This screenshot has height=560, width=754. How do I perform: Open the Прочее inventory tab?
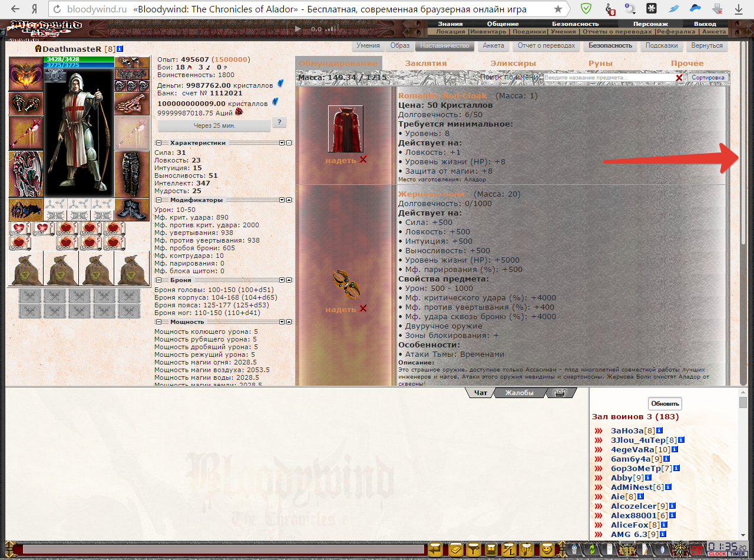coord(687,63)
